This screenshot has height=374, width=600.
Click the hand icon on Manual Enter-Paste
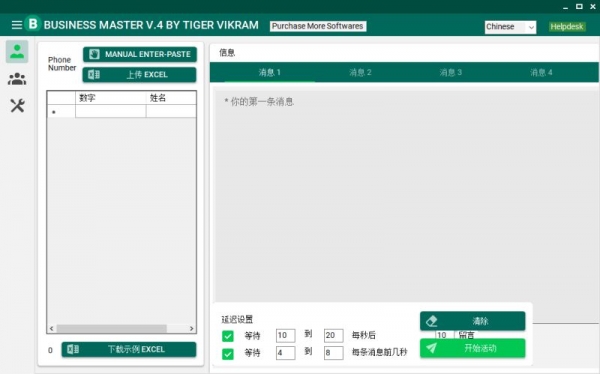pyautogui.click(x=94, y=54)
